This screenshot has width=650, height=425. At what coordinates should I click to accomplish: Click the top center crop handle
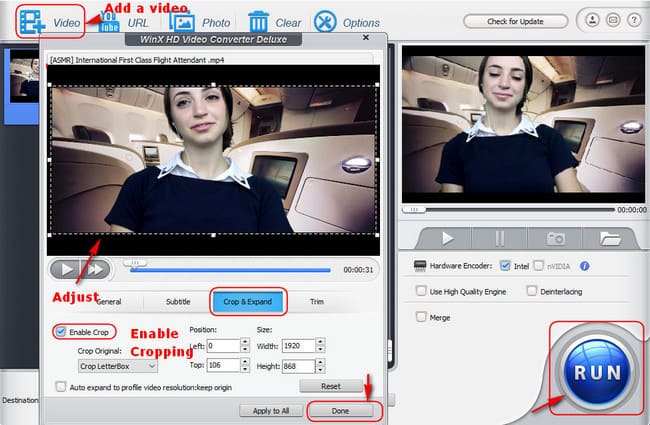pyautogui.click(x=213, y=85)
